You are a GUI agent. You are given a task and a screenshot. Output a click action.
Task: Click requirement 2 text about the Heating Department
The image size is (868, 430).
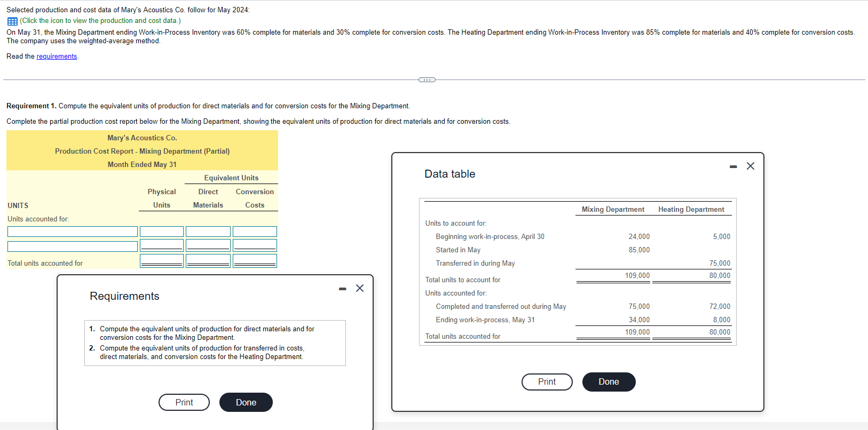coord(202,353)
